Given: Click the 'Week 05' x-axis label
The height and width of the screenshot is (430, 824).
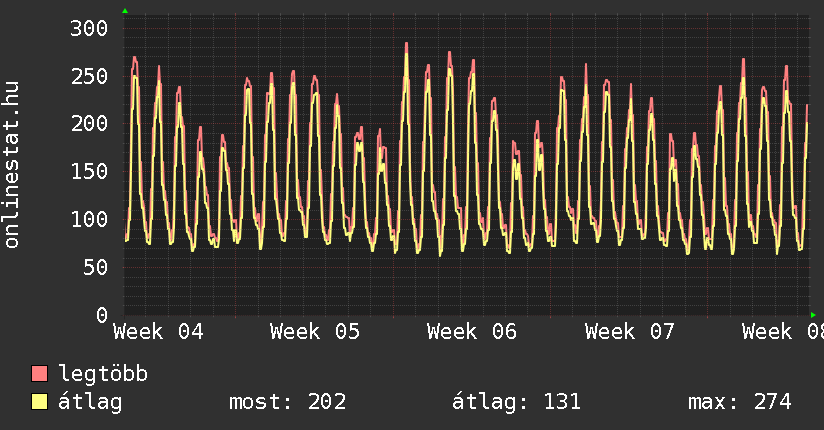Looking at the screenshot, I should pos(315,332).
